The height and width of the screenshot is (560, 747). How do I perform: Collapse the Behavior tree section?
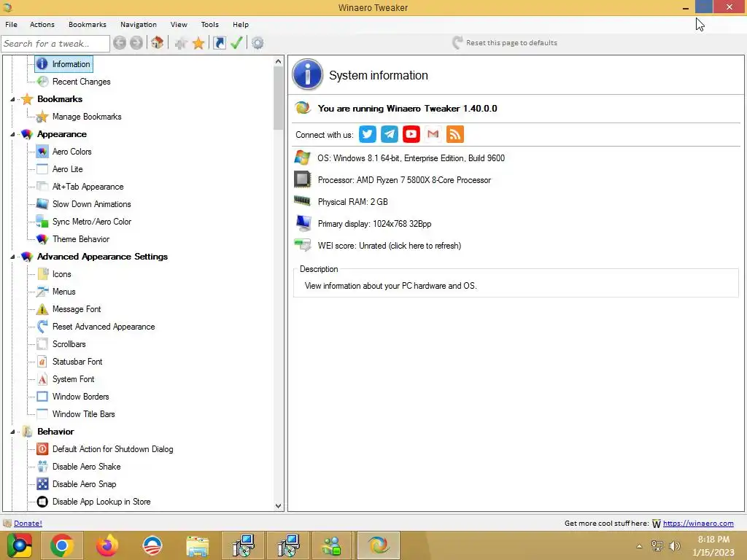click(x=13, y=432)
